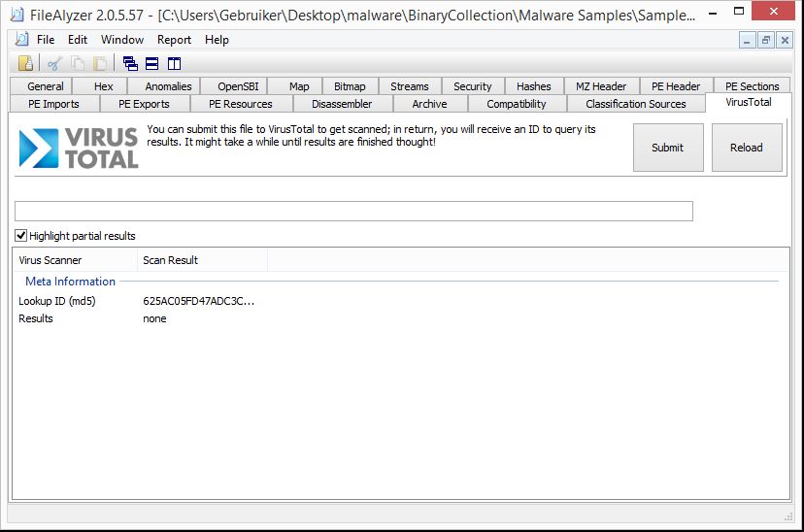Switch to the PE Header tab
804x532 pixels.
click(x=675, y=86)
